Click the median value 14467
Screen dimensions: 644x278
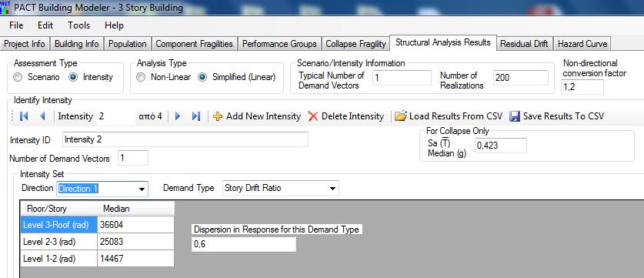click(135, 258)
